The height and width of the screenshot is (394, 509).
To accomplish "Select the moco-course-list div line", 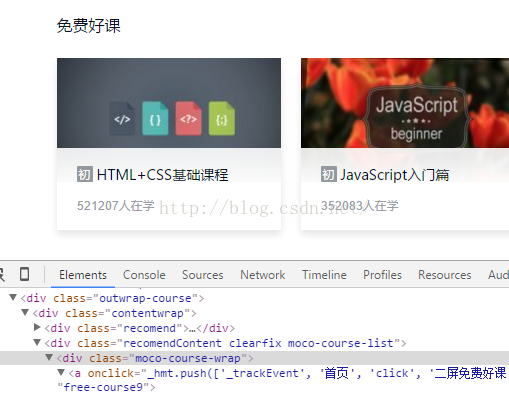I will (x=225, y=343).
